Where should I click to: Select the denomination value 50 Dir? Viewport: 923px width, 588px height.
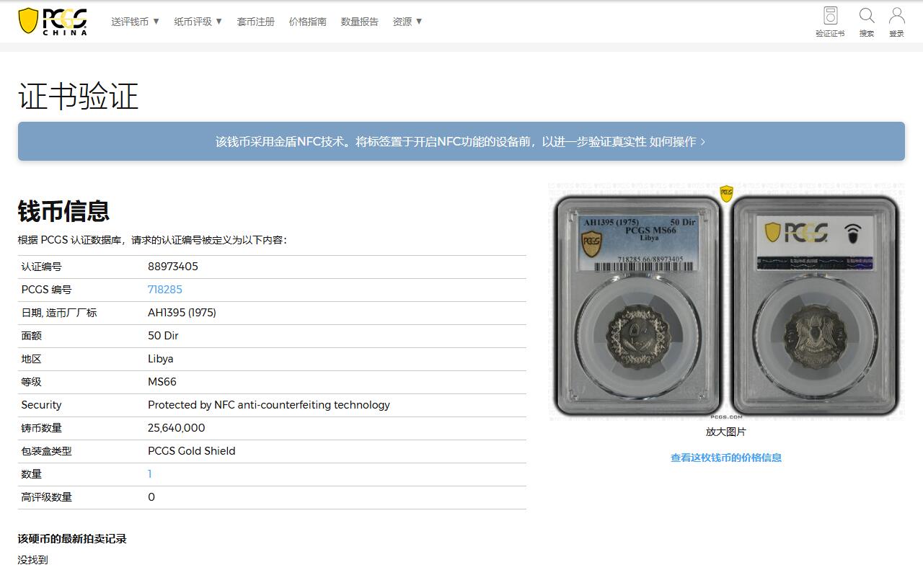click(163, 336)
